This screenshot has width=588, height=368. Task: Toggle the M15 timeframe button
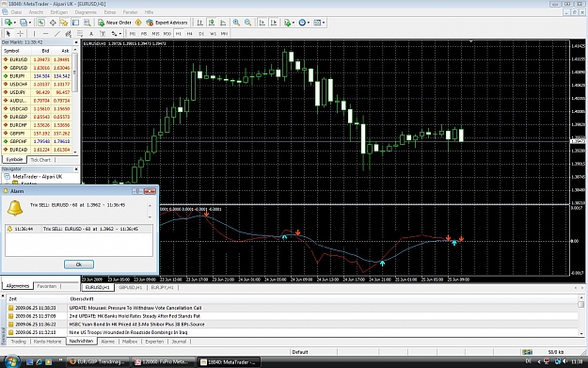tap(155, 34)
